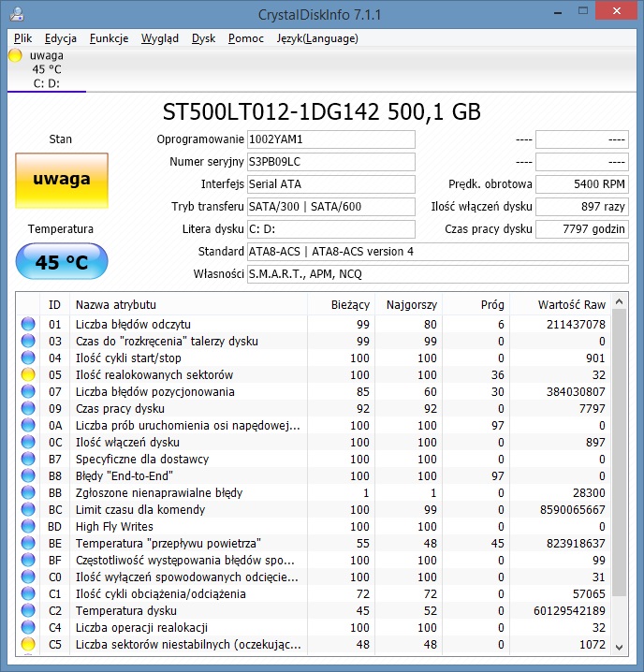The width and height of the screenshot is (644, 672).
Task: Click the blue status icon for attribute BC
Action: pos(28,509)
